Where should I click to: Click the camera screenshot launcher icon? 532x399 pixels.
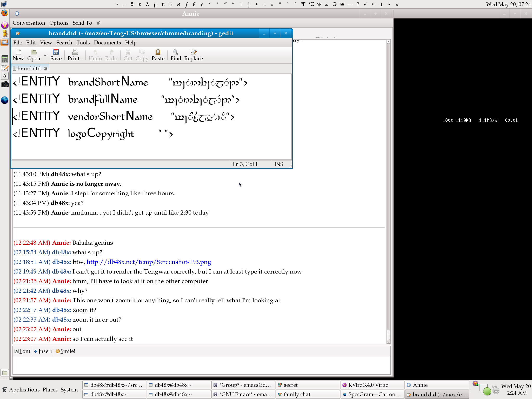pyautogui.click(x=5, y=84)
